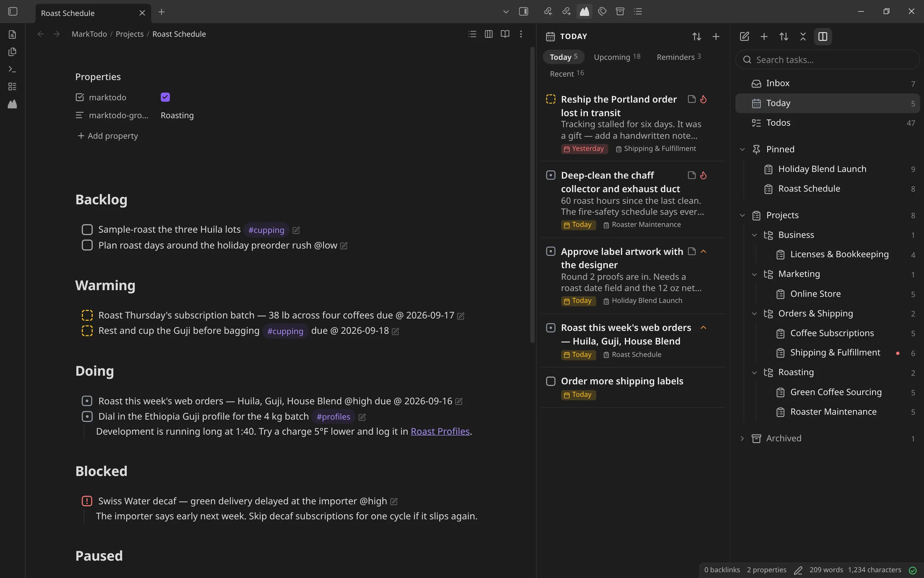This screenshot has width=924, height=578.
Task: Click the sync status check icon in status bar
Action: (912, 570)
